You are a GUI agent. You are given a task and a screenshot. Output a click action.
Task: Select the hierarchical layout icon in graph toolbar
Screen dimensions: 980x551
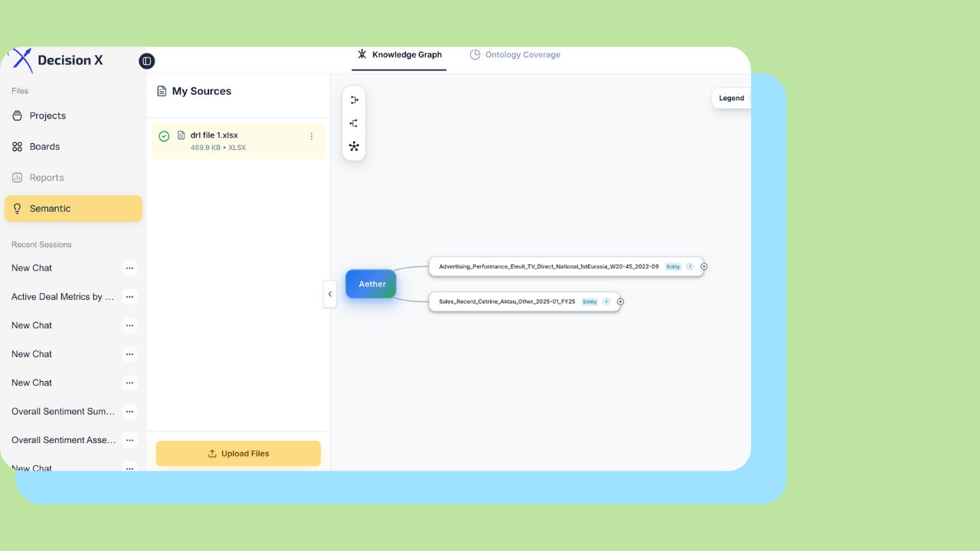pos(354,99)
